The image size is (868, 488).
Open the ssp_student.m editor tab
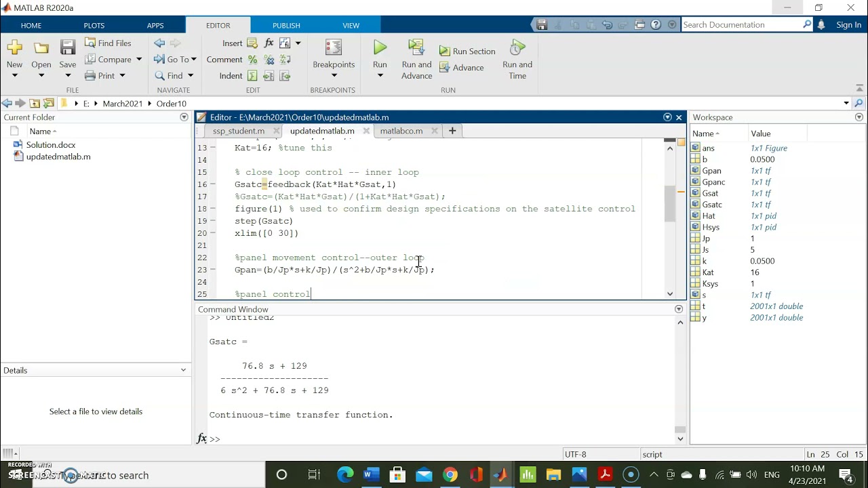(x=239, y=131)
